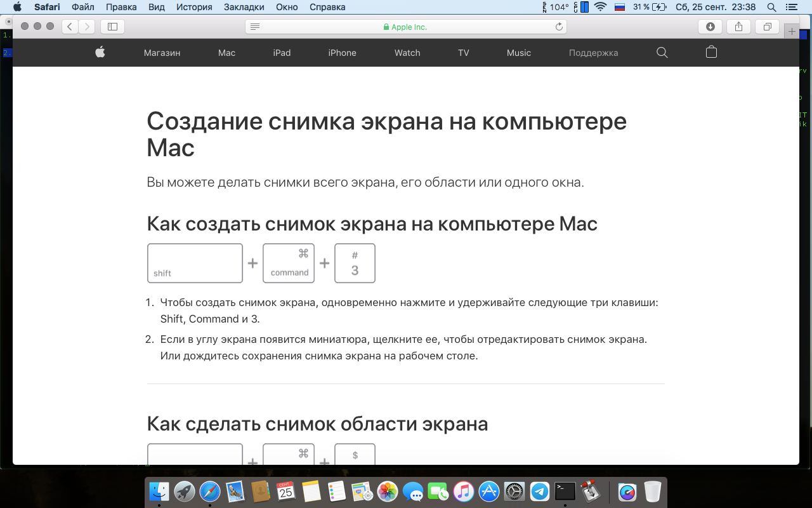
Task: Open the Share button in Safari toolbar
Action: point(738,27)
